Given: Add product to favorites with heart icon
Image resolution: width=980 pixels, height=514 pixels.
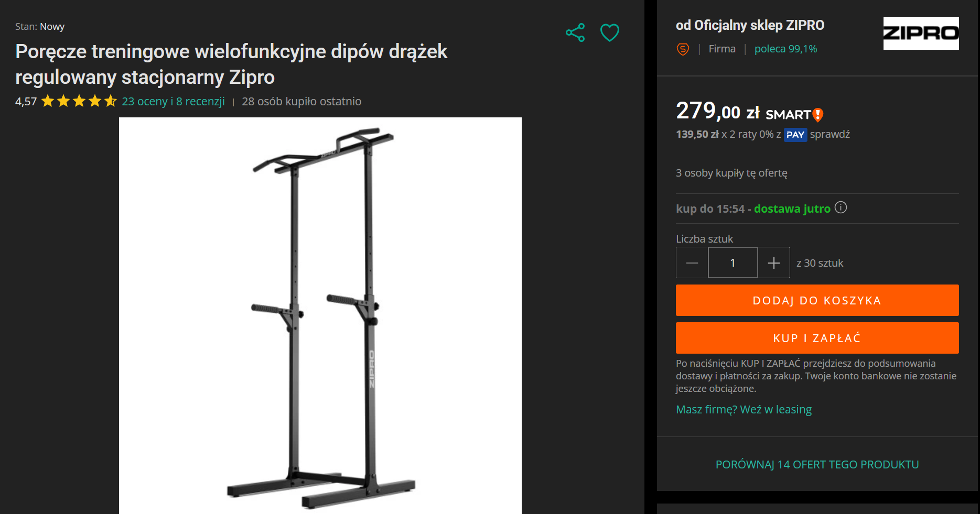Looking at the screenshot, I should click(x=610, y=32).
